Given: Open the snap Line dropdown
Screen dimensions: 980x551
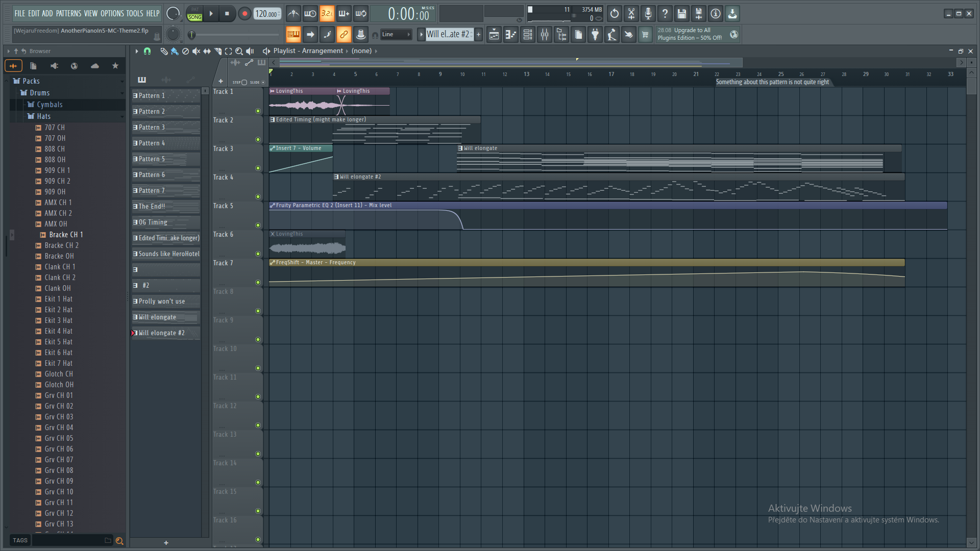Looking at the screenshot, I should 396,35.
